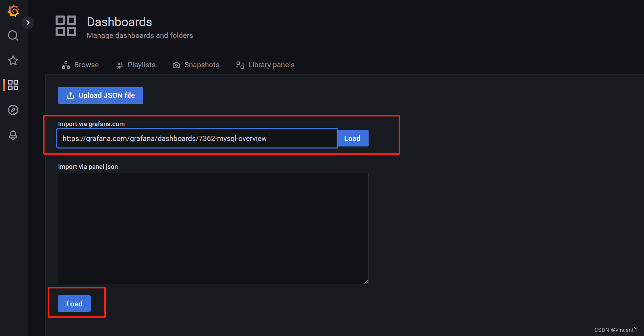The image size is (644, 336).
Task: Click the Playlists monitor icon
Action: 119,65
